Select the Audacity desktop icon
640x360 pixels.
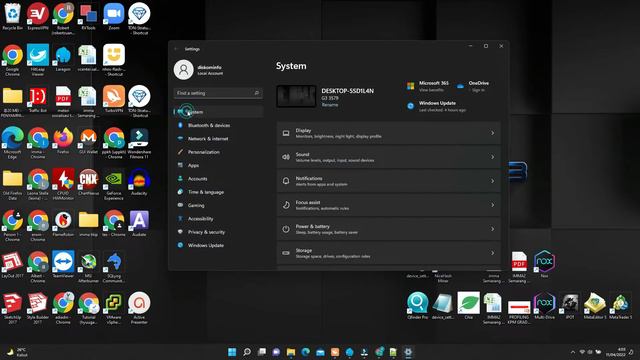click(139, 182)
